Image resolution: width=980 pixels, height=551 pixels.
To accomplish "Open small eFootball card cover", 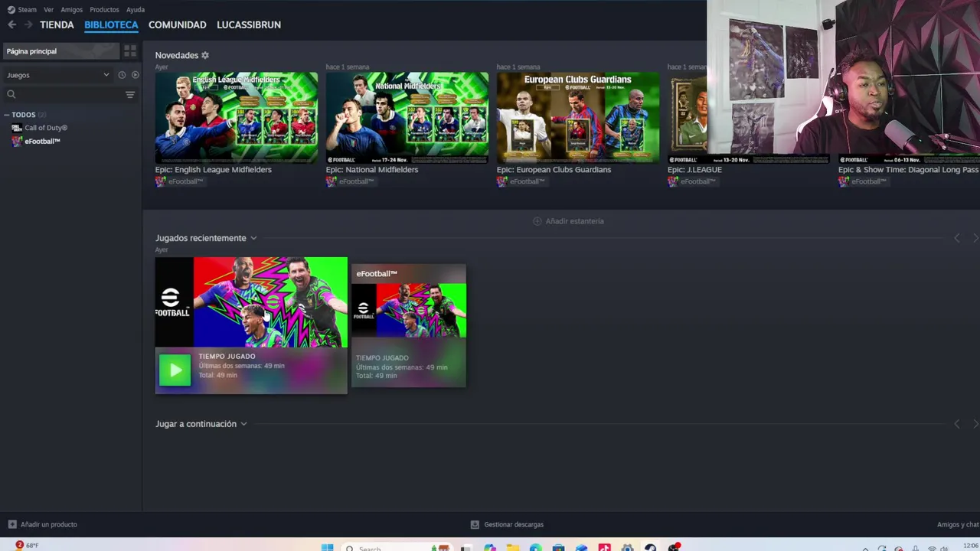I will pos(409,311).
